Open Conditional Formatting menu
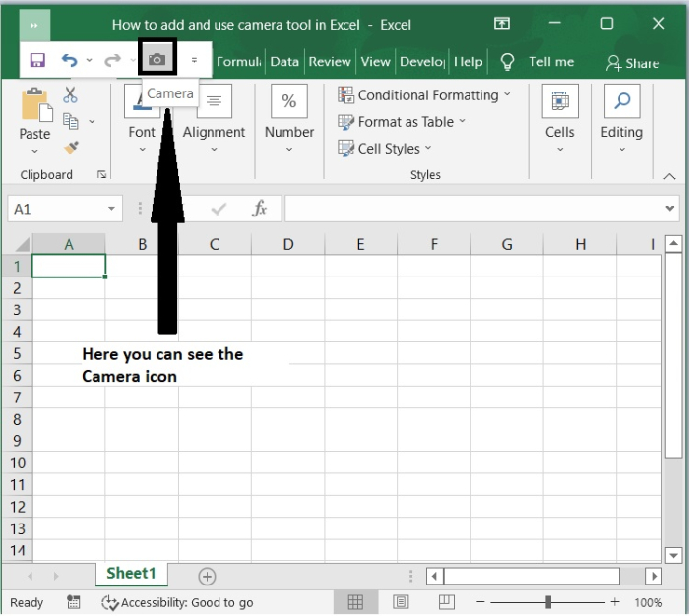Screen dimensions: 689x616 (x=424, y=94)
